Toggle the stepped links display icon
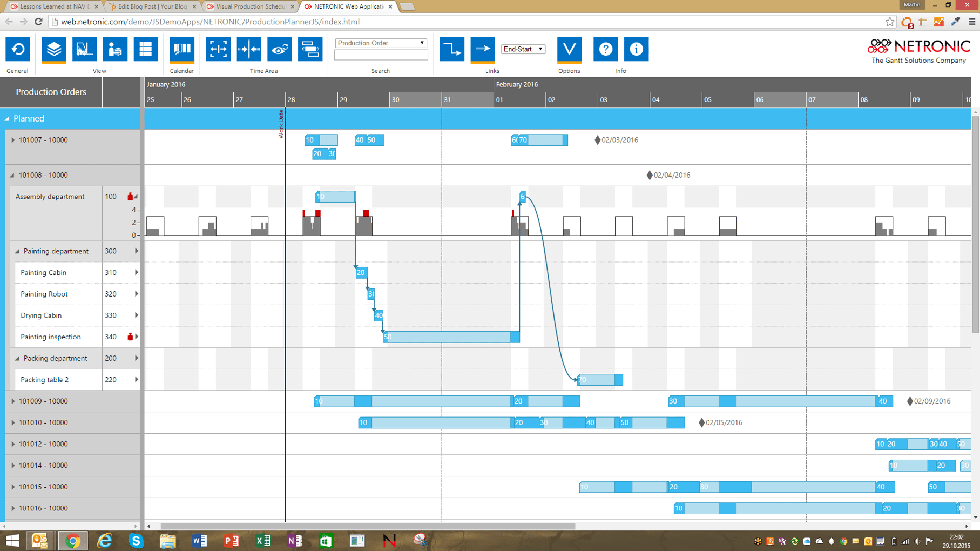The height and width of the screenshot is (551, 980). pos(452,49)
